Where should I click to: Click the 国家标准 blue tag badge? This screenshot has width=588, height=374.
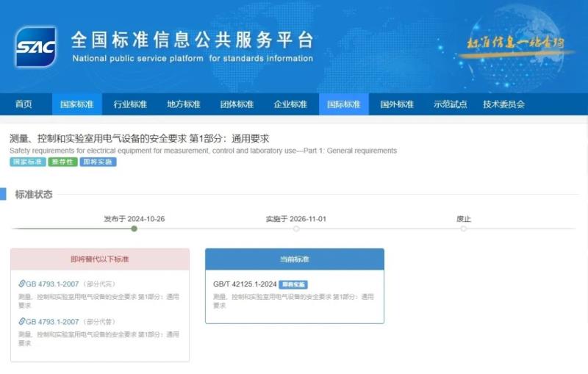pos(27,162)
